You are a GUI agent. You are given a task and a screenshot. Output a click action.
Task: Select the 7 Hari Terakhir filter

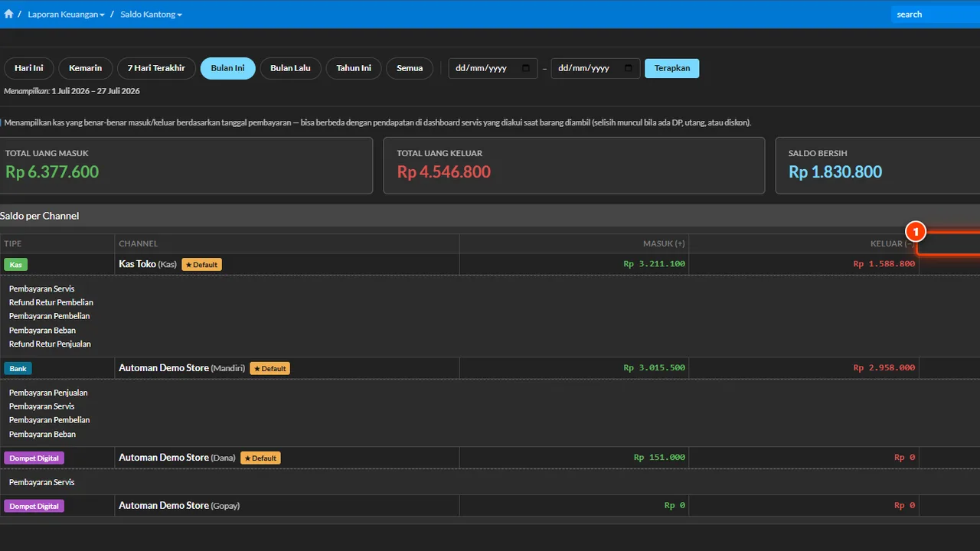coord(156,68)
